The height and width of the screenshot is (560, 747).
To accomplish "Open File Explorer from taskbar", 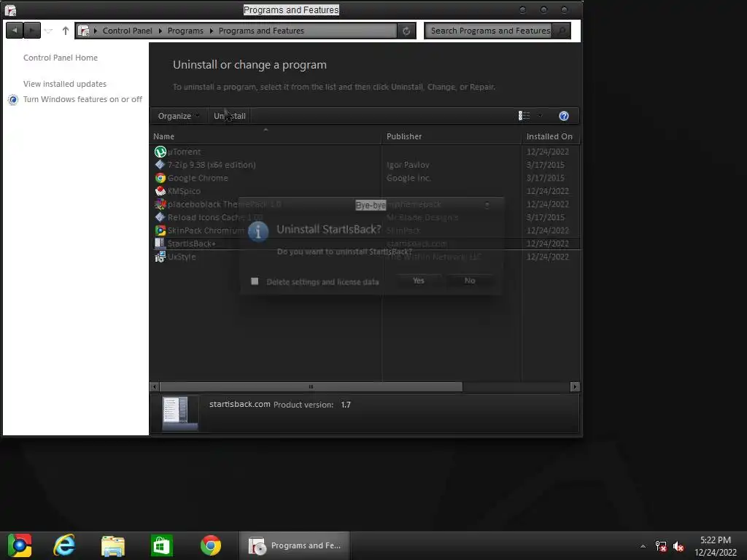I will 113,546.
